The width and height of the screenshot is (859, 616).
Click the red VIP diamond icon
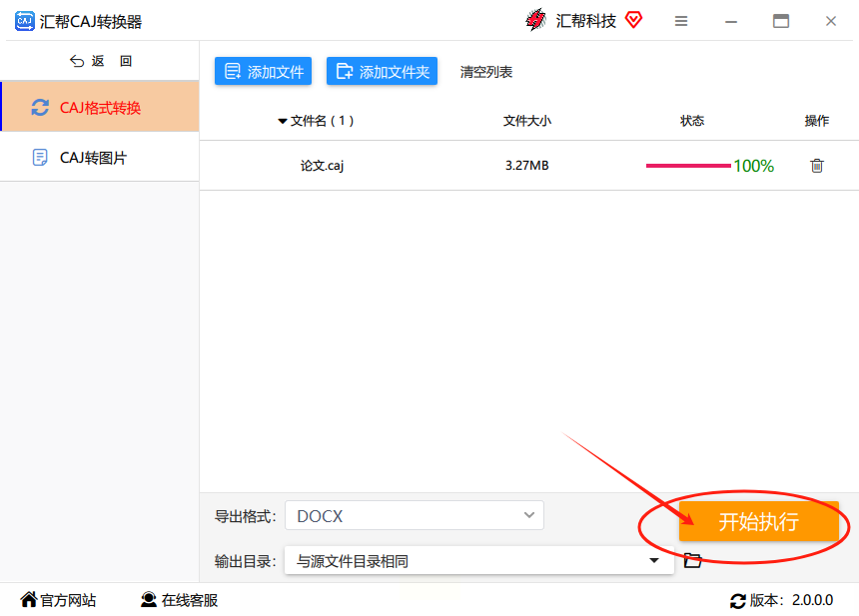(633, 20)
